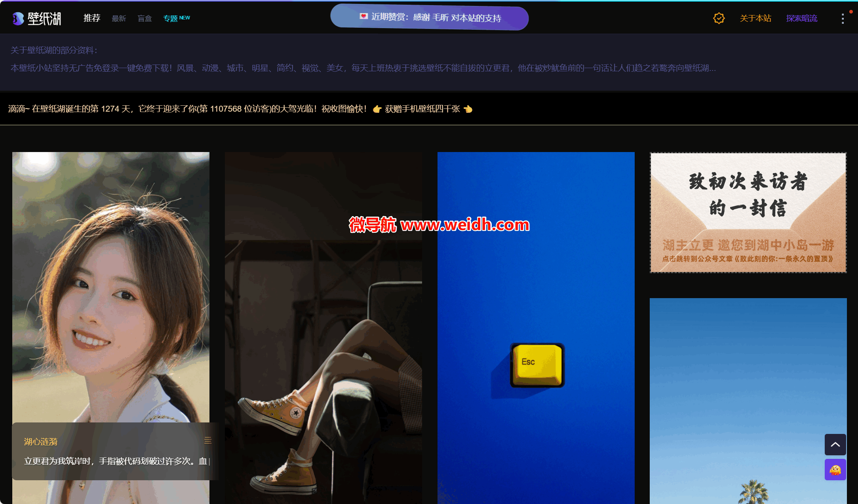Open the 盲盒 tab

(145, 19)
